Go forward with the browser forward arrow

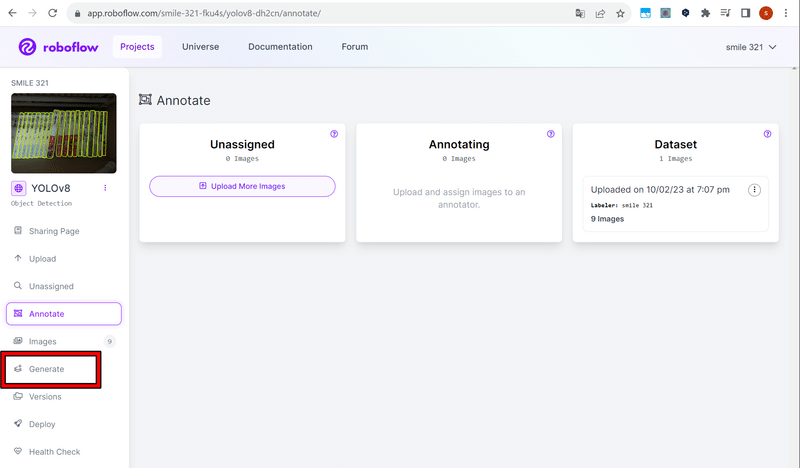(32, 13)
